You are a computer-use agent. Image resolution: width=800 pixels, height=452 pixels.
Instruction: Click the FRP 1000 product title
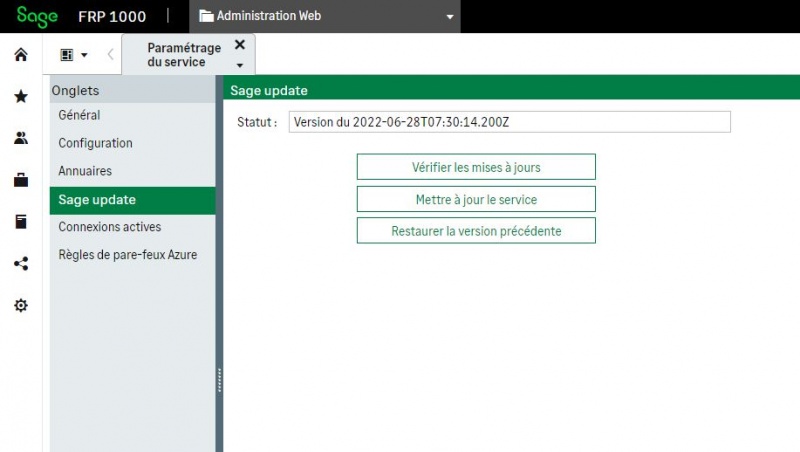112,17
